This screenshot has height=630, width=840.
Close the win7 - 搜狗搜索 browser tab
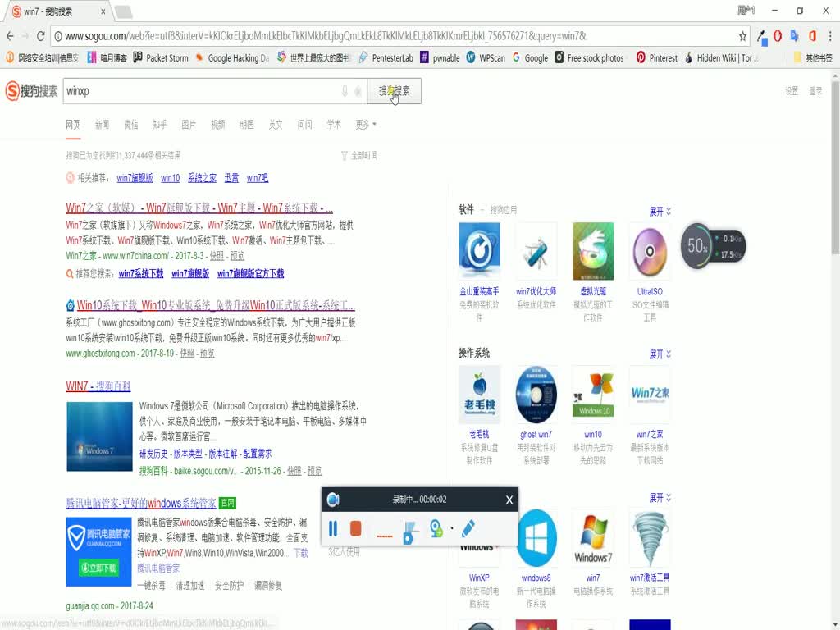point(103,11)
